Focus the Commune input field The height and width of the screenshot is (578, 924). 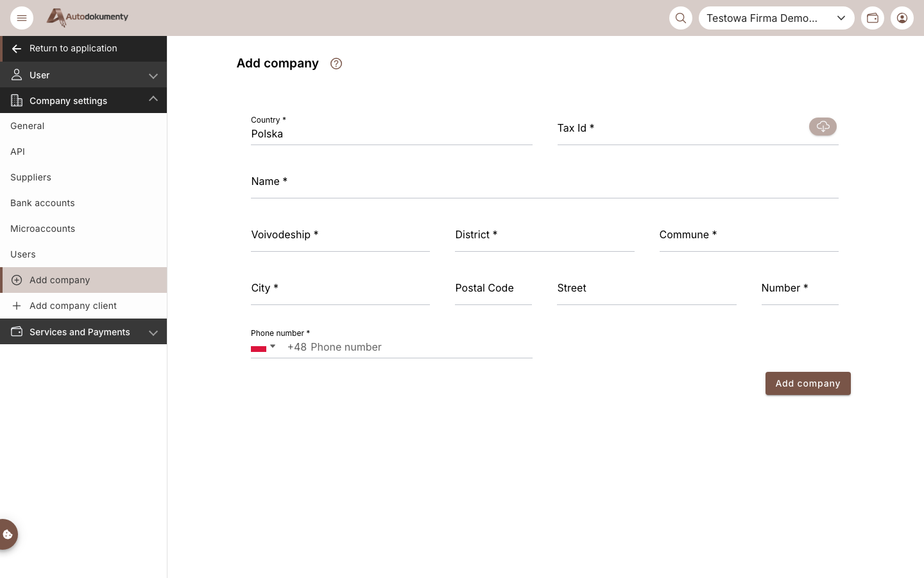coord(749,236)
